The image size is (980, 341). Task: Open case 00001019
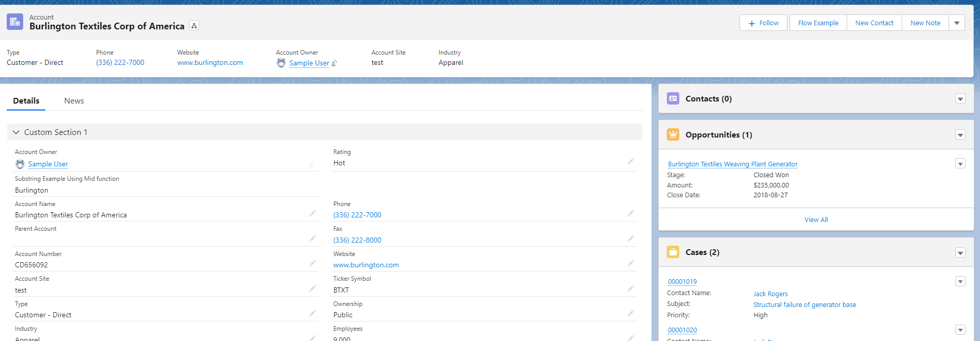pyautogui.click(x=682, y=281)
